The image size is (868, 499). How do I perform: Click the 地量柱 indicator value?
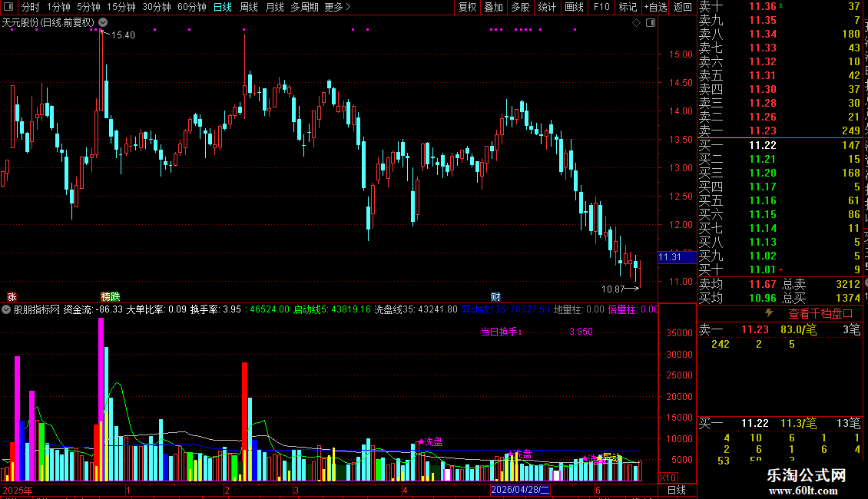(578, 309)
